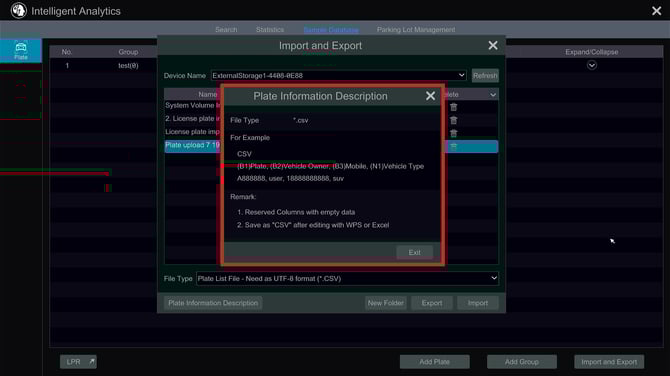Viewport: 670px width, 376px height.
Task: Delete the highlighted Plate upload file
Action: tap(453, 147)
